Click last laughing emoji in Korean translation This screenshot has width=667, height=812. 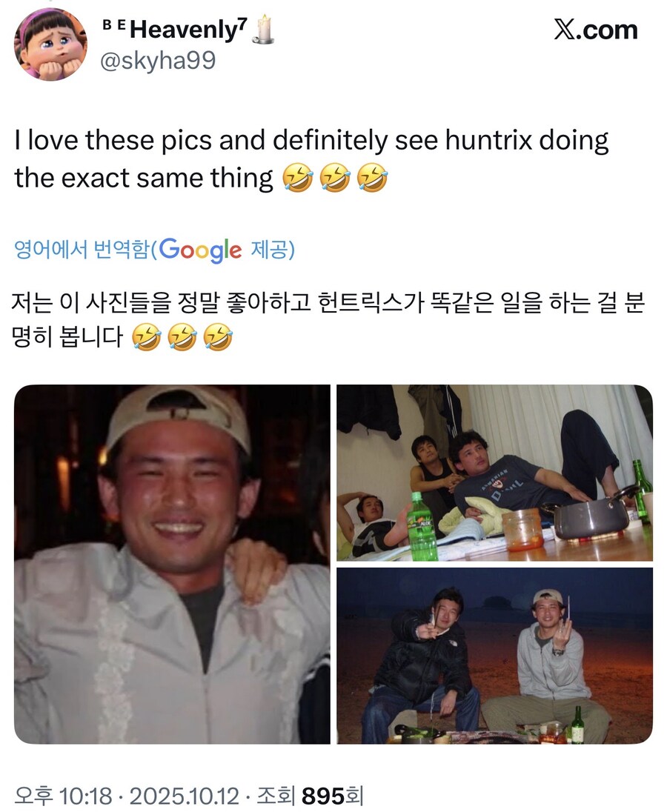(218, 339)
